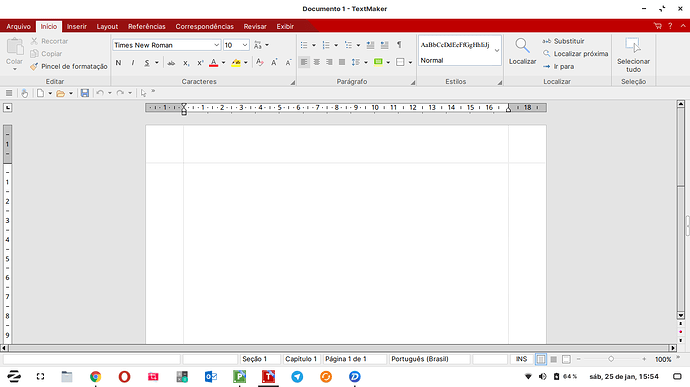The image size is (690, 387).
Task: Open the Arquivo menu tab
Action: tap(18, 26)
